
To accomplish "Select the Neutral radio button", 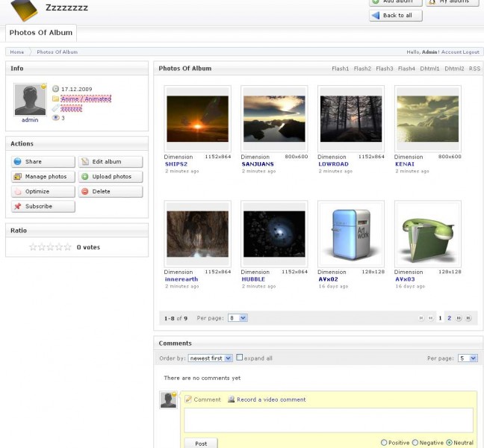I will pos(449,443).
